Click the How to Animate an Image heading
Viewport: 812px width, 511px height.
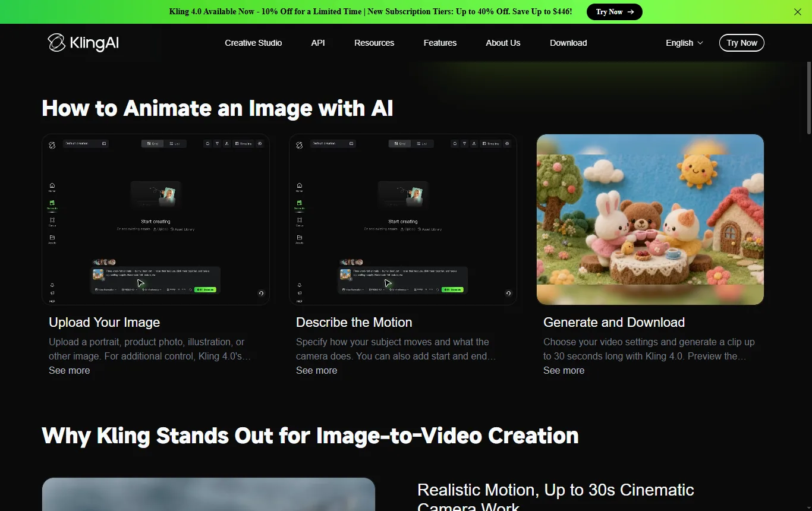tap(218, 108)
